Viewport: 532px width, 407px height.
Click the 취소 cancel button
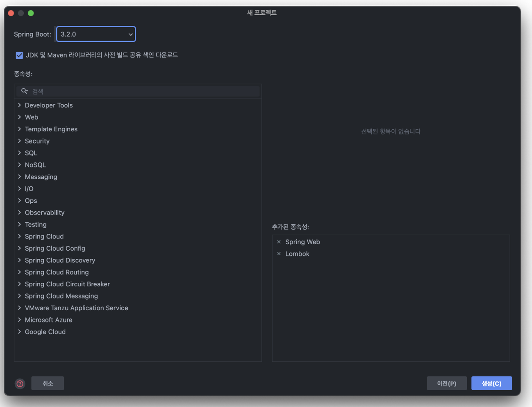pos(48,383)
